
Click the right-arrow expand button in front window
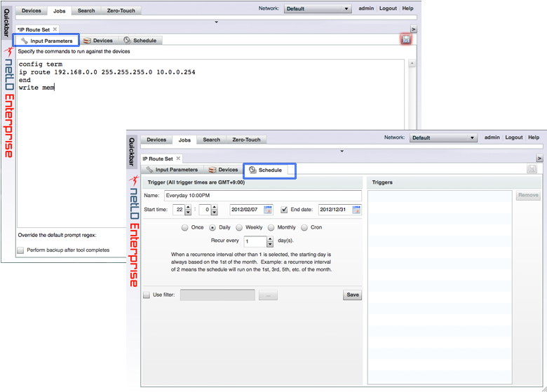point(539,158)
